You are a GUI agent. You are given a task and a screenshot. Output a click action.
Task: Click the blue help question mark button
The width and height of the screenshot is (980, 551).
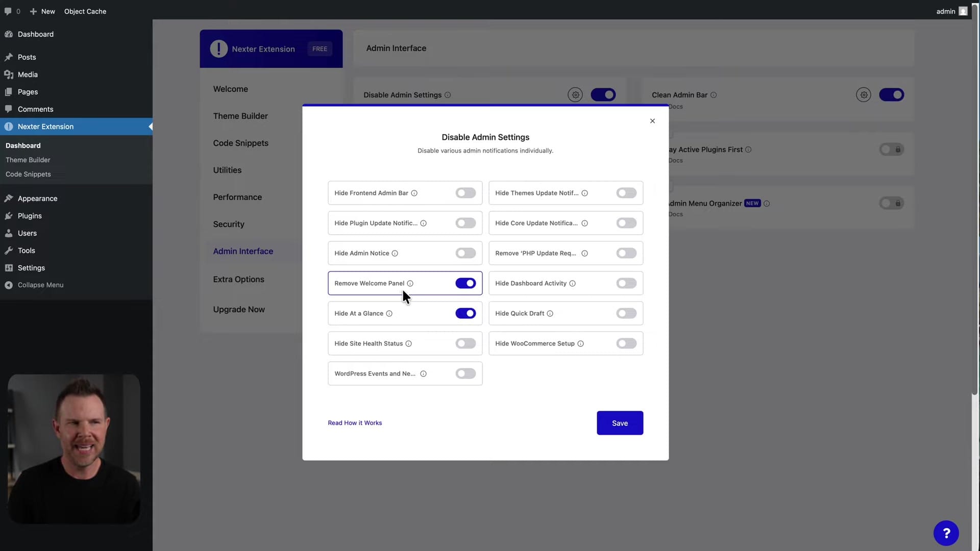946,533
